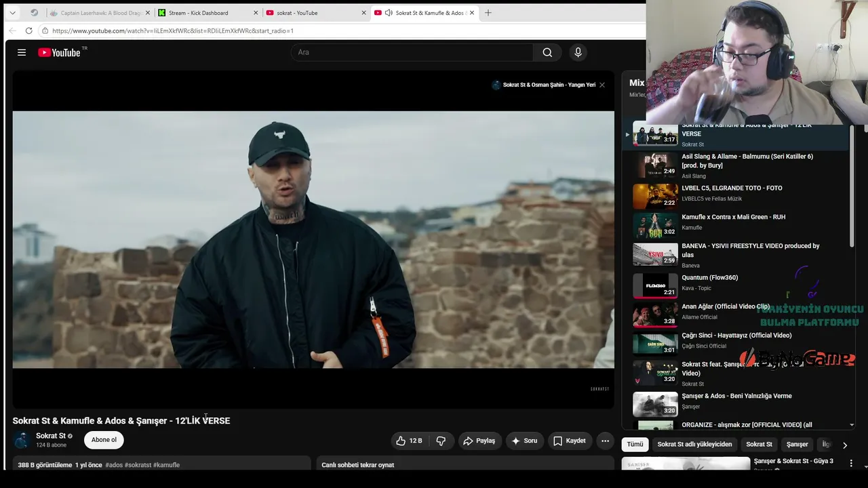Close the Stream - Kick Dashboard tab
The image size is (868, 488).
point(256,13)
